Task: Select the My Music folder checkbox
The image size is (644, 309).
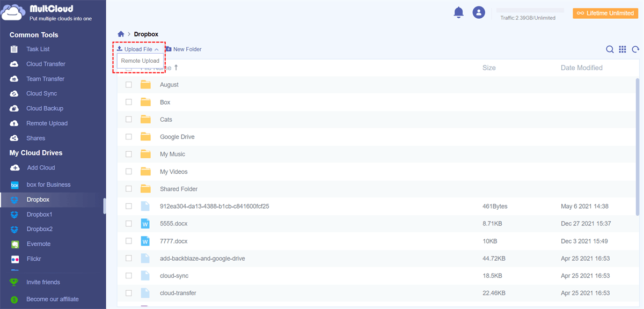Action: tap(129, 154)
